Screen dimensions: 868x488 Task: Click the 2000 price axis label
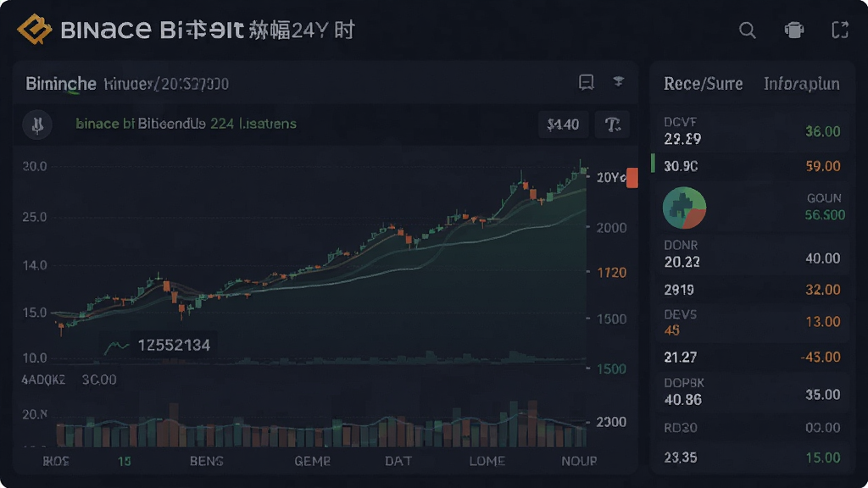click(x=611, y=227)
